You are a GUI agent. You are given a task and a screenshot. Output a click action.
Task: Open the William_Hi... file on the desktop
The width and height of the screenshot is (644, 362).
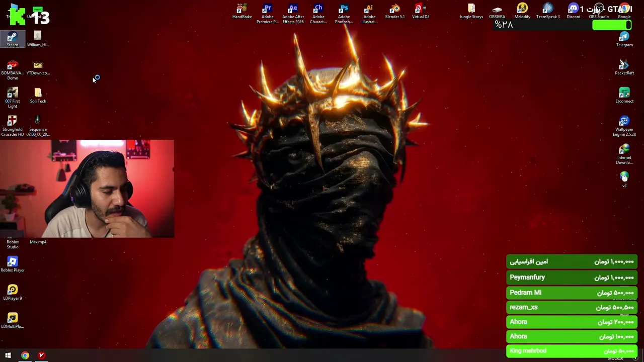point(38,39)
